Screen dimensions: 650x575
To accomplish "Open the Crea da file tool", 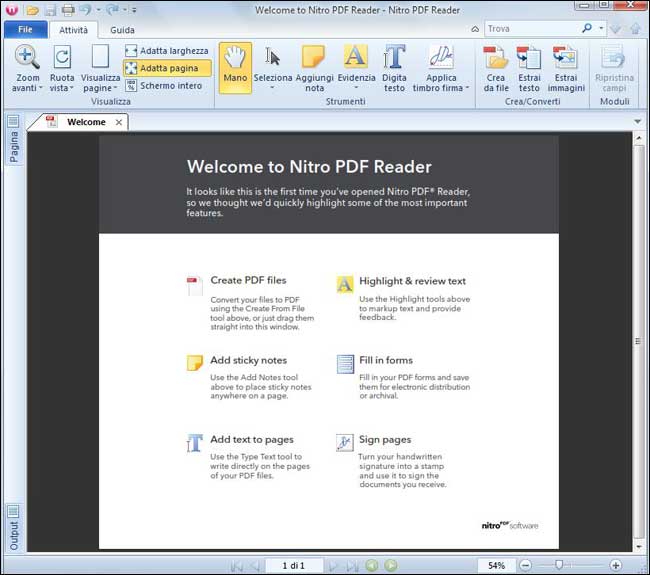I will point(496,67).
